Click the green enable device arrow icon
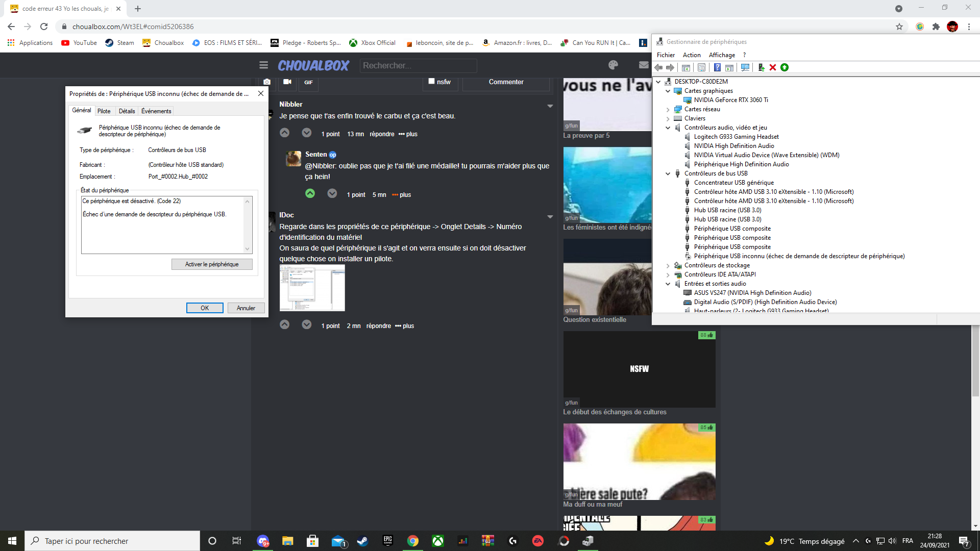The width and height of the screenshot is (980, 551). pos(785,67)
